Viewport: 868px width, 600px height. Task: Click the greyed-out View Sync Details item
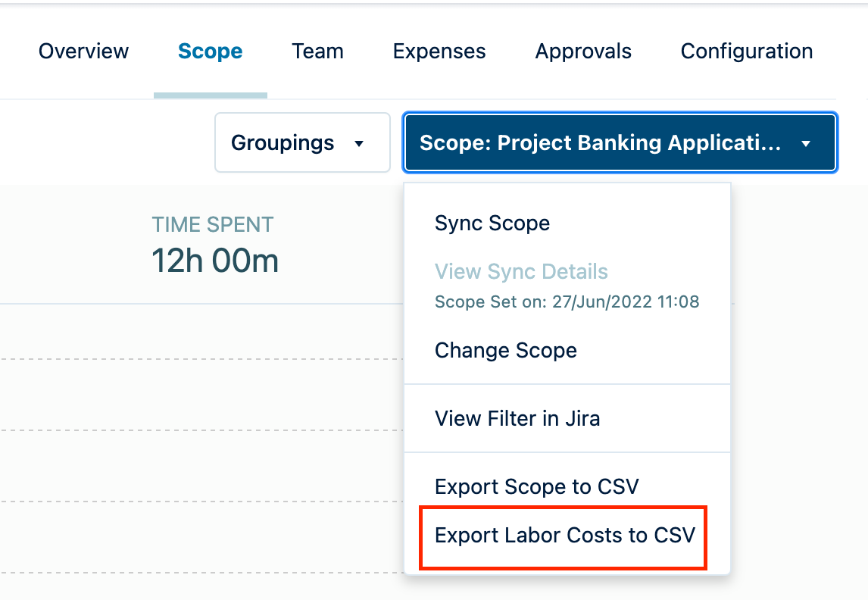(521, 272)
